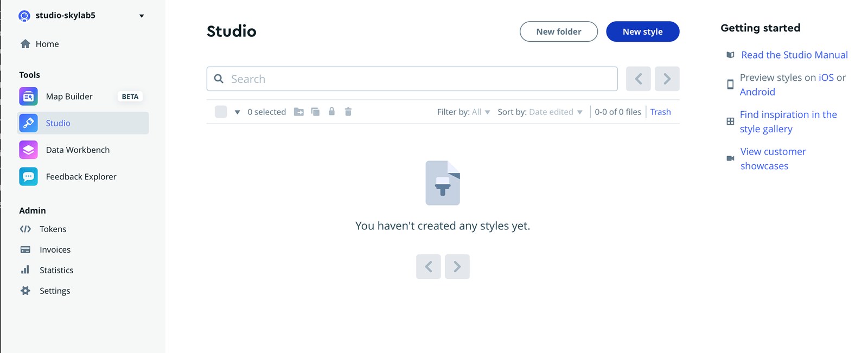
Task: Click the Tokens code brackets icon
Action: (25, 229)
